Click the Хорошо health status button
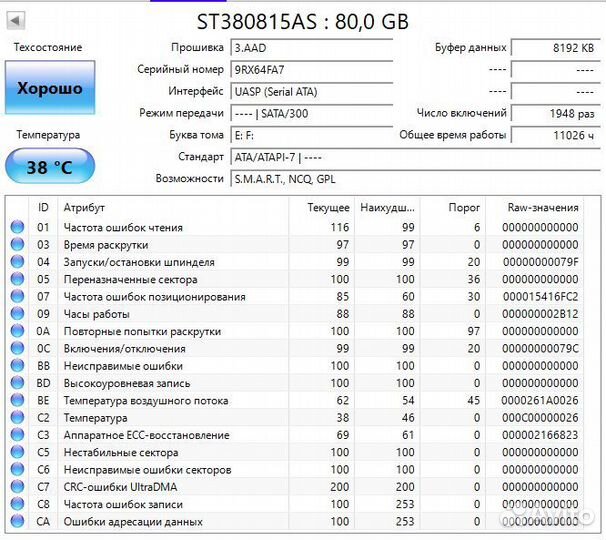 50,88
